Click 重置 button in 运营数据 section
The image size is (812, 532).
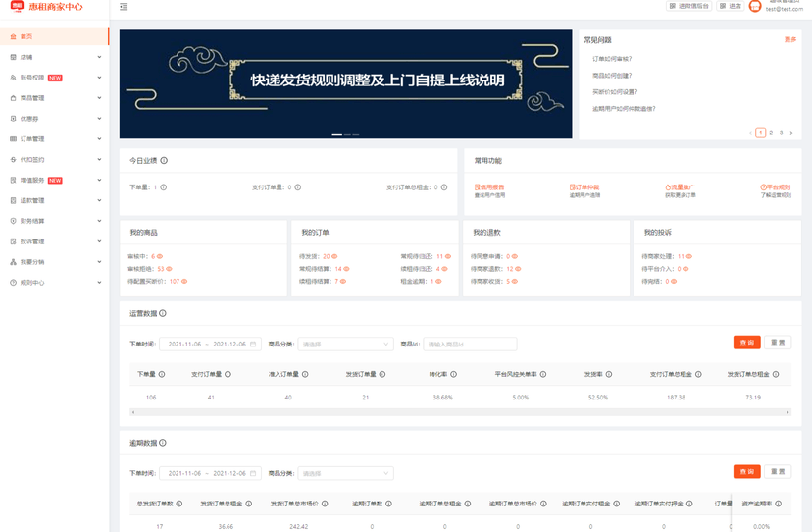point(778,343)
